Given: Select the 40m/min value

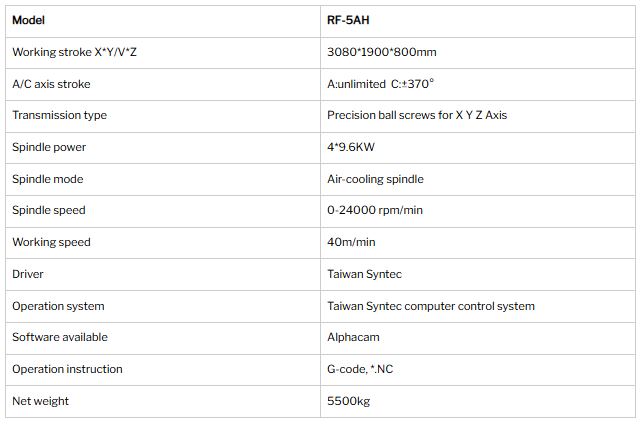Looking at the screenshot, I should 351,242.
